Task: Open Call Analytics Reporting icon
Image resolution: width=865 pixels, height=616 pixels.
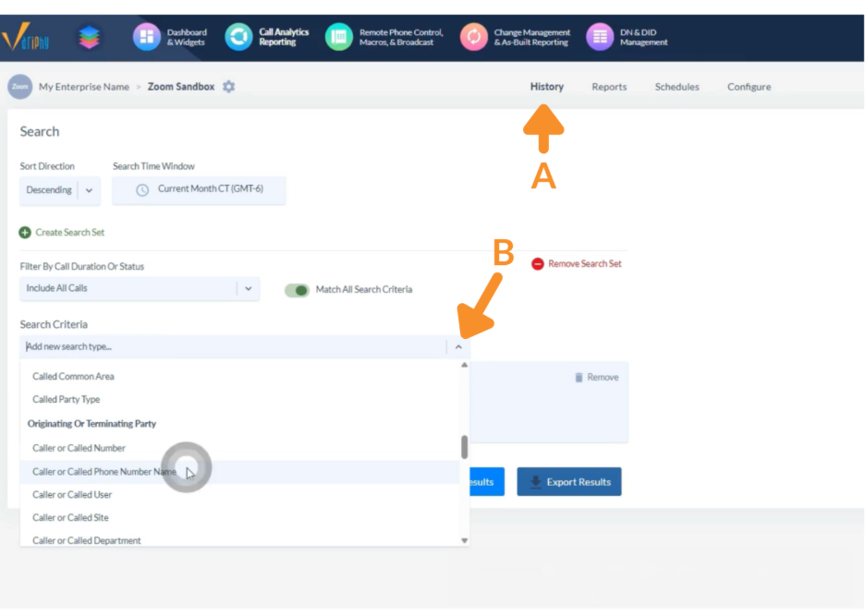Action: (x=238, y=37)
